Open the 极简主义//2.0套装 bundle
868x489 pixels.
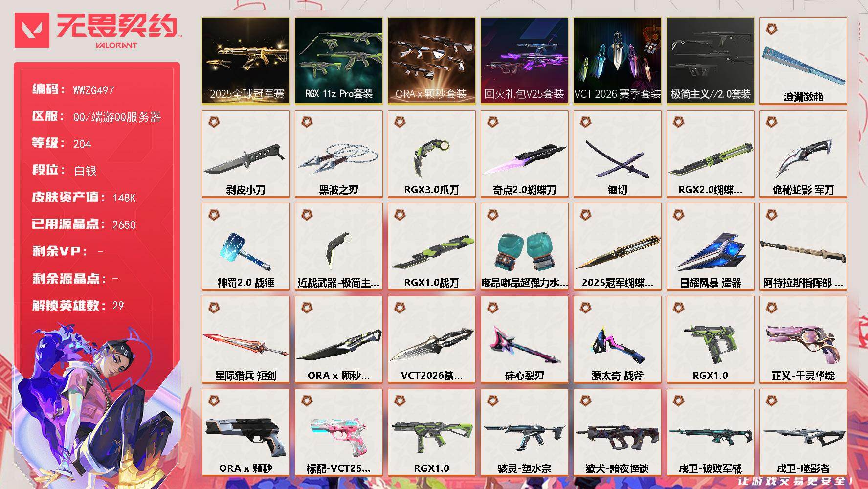click(x=710, y=61)
